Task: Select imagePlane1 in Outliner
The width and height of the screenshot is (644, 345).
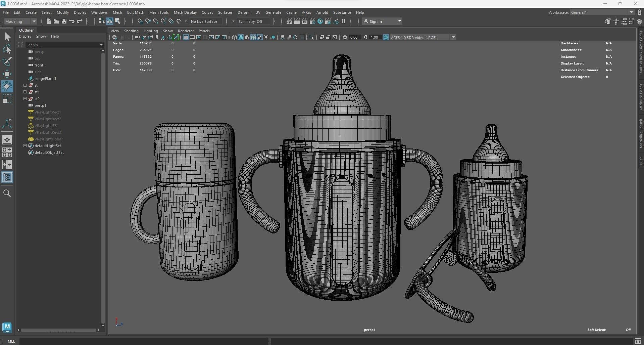Action: click(x=45, y=79)
